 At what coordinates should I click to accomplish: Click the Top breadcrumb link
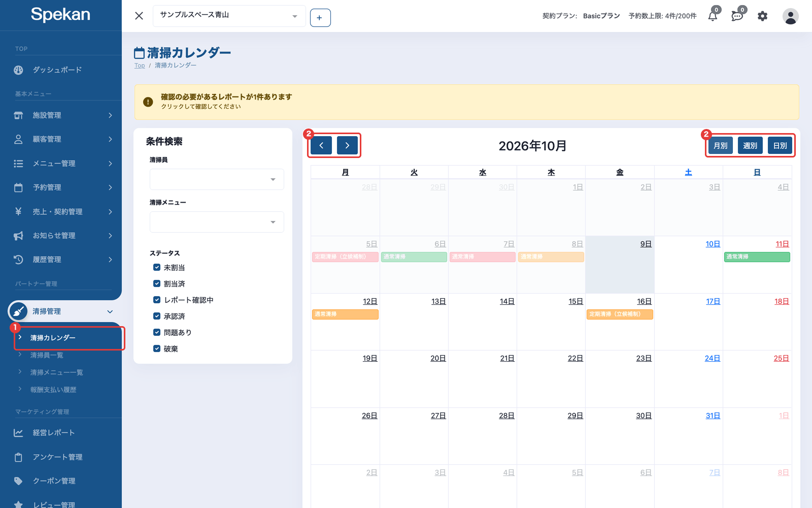point(140,66)
